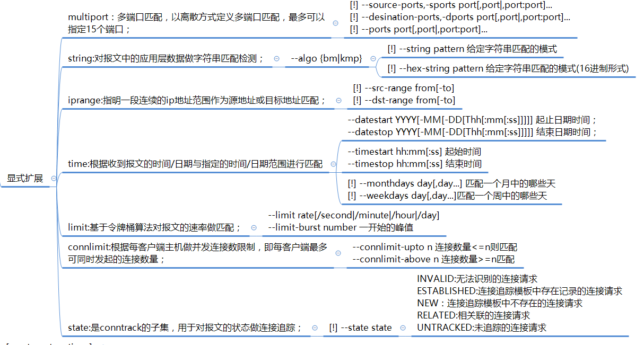Collapse the time branch toggle circle
Image resolution: width=644 pixels, height=345 pixels.
pyautogui.click(x=333, y=164)
